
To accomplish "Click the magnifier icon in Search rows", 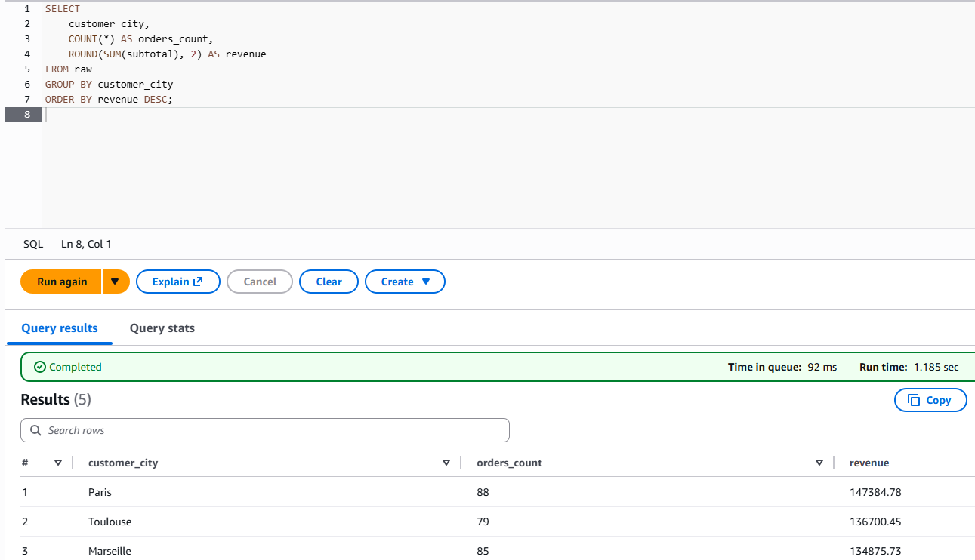I will coord(35,430).
